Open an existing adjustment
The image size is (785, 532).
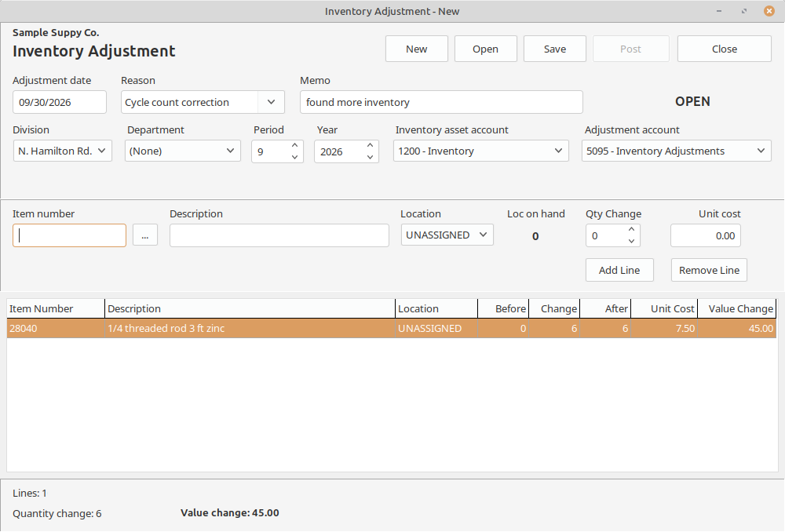pos(486,49)
